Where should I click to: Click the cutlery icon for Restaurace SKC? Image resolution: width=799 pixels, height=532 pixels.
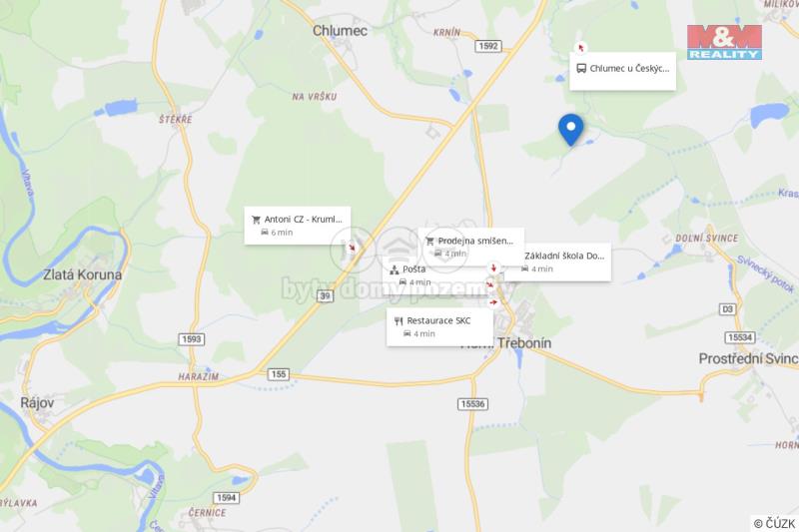point(399,321)
